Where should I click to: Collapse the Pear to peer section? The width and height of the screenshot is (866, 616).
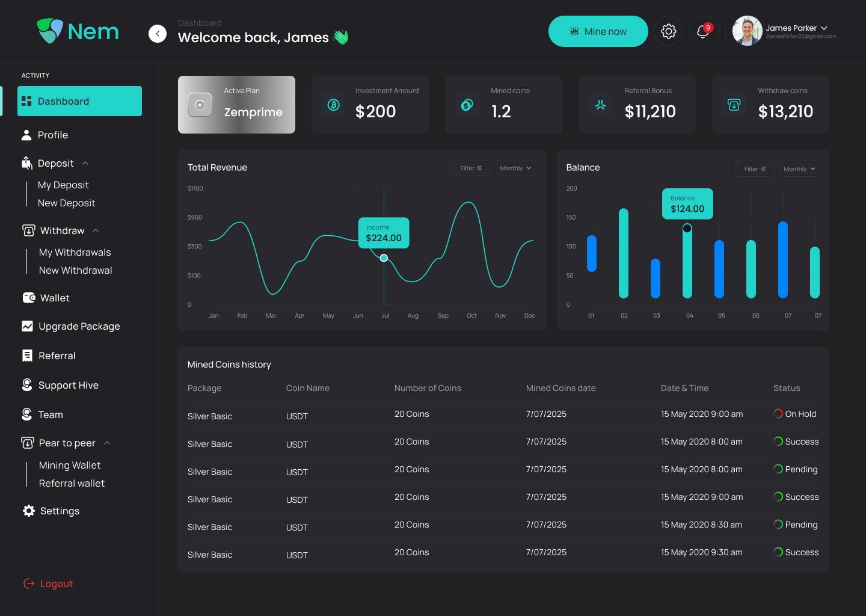pos(107,443)
